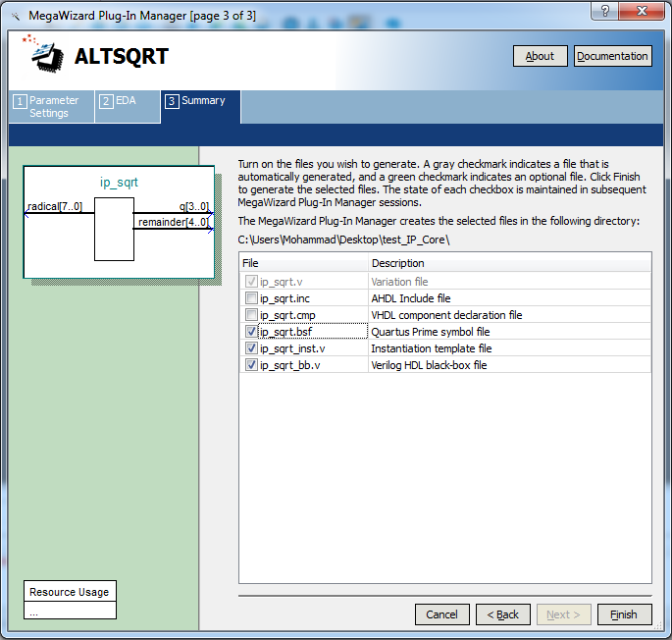Viewport: 672px width, 640px height.
Task: Cancel the MegaWizard session
Action: [441, 614]
